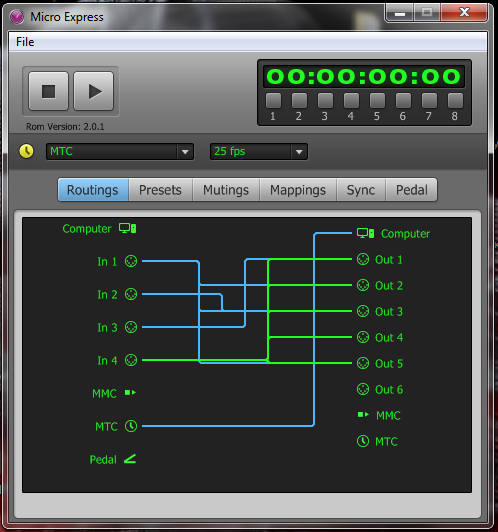Select the In 3 MIDI port icon
Image resolution: width=498 pixels, height=532 pixels.
click(131, 327)
